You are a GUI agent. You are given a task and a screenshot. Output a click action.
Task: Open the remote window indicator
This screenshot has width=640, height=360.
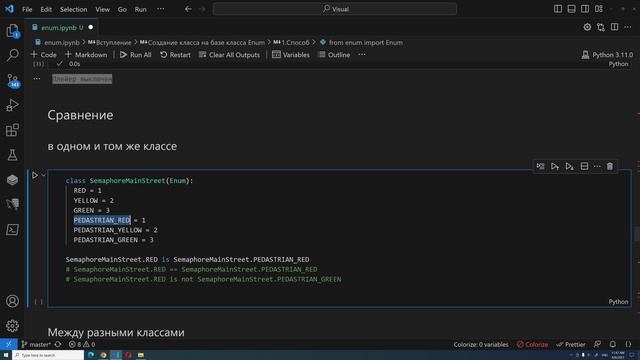point(9,344)
